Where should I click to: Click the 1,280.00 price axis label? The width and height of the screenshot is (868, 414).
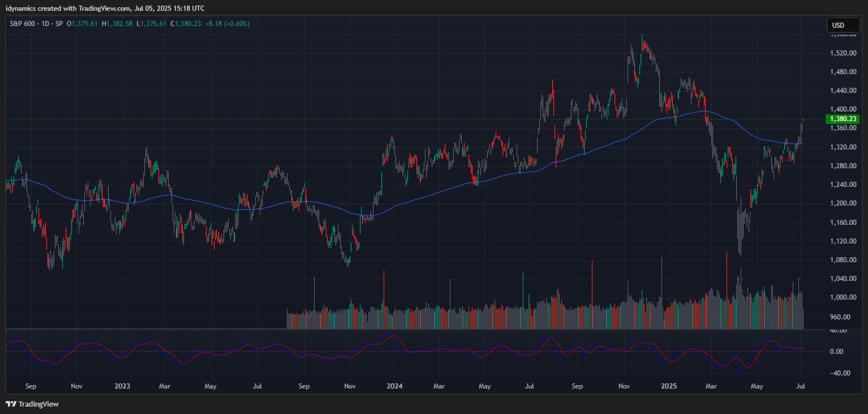coord(843,166)
